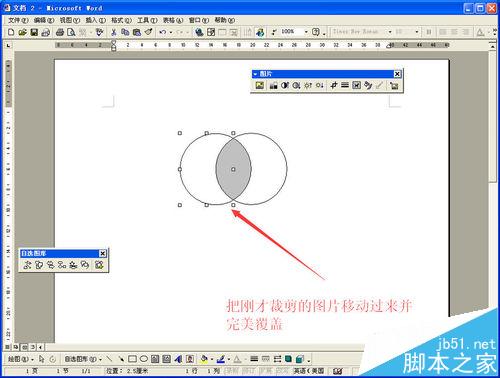Undo the last action
The image size is (500, 378).
click(163, 32)
